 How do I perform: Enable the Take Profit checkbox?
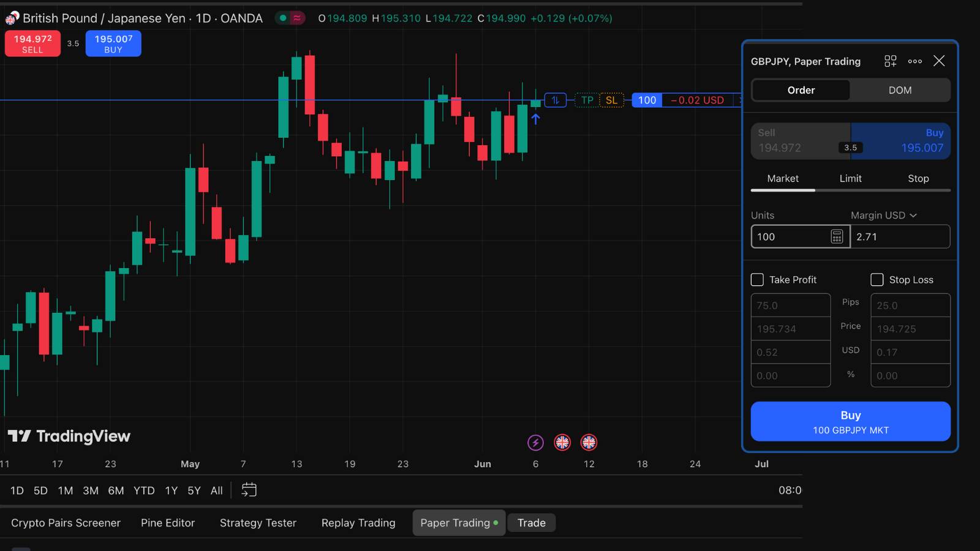point(757,279)
